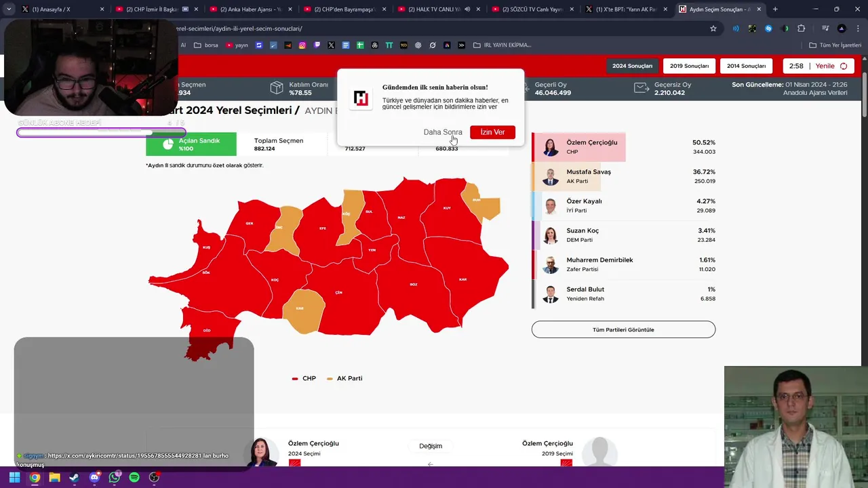Bookmark this page with the star icon
The width and height of the screenshot is (868, 488).
[x=713, y=28]
